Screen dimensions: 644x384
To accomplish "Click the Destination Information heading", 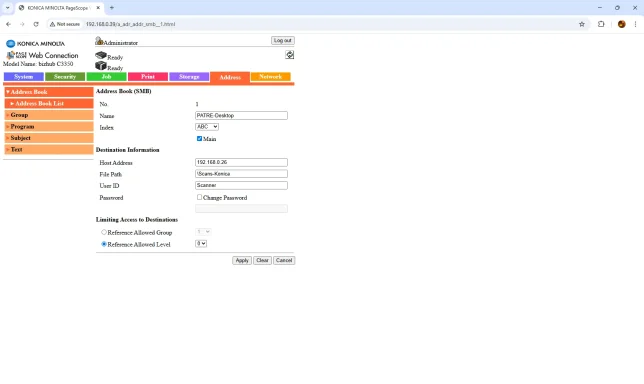I will 128,150.
